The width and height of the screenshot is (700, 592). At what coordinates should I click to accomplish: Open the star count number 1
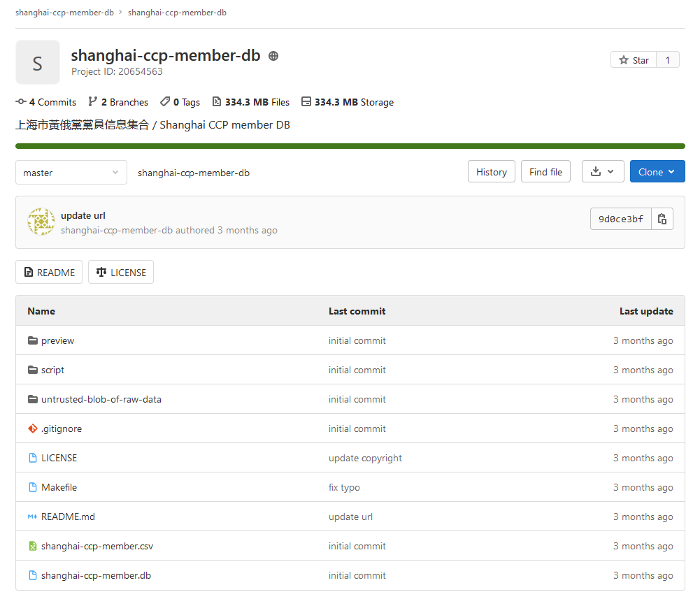pos(667,60)
